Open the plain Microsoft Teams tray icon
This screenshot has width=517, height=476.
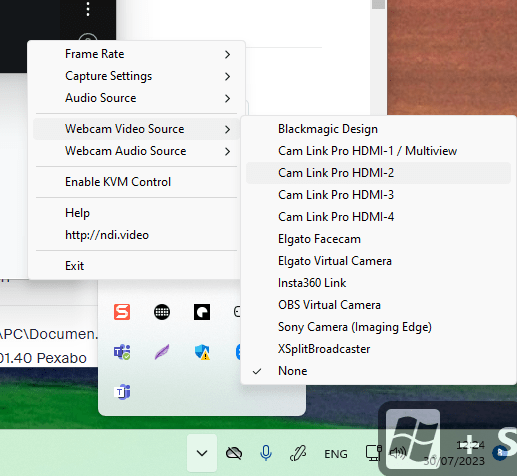tap(122, 392)
